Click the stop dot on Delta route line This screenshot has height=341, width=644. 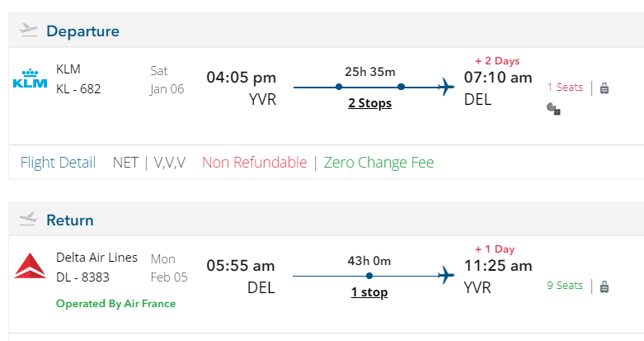[x=369, y=275]
